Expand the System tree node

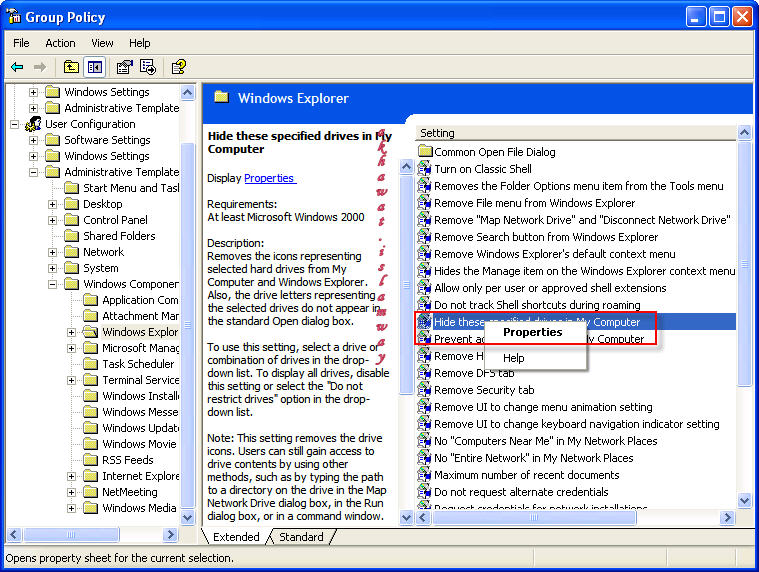(52, 268)
